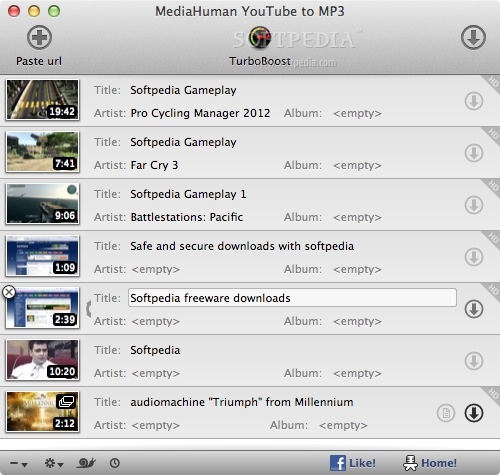Screen dimensions: 500x475
Task: Edit title Safe and secure downloads with softpedia
Action: click(242, 246)
